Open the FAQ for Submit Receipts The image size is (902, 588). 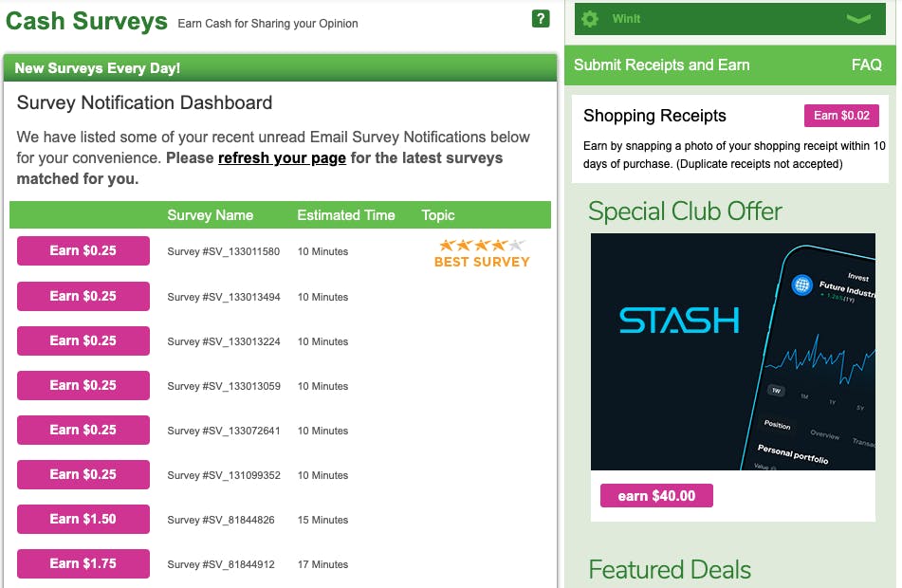866,64
